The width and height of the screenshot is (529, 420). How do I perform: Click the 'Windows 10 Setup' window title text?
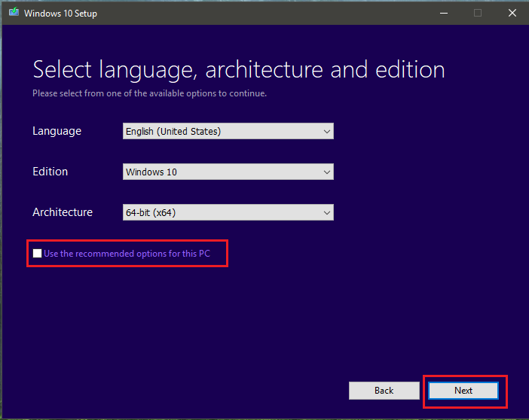tap(60, 14)
